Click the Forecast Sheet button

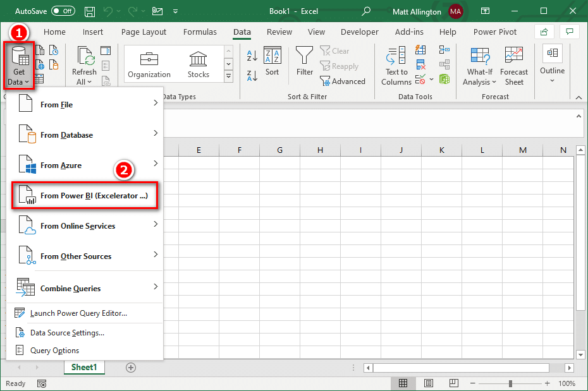(x=514, y=66)
